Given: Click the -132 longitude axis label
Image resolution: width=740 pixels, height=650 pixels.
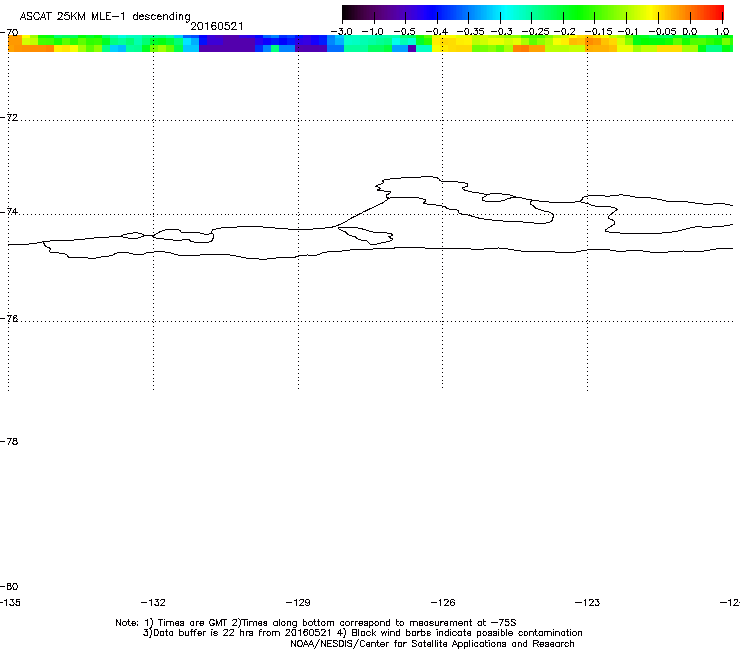Looking at the screenshot, I should pos(153,602).
